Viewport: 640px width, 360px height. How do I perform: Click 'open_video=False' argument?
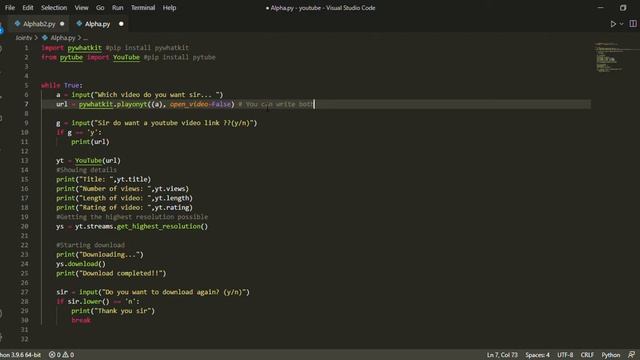point(200,104)
